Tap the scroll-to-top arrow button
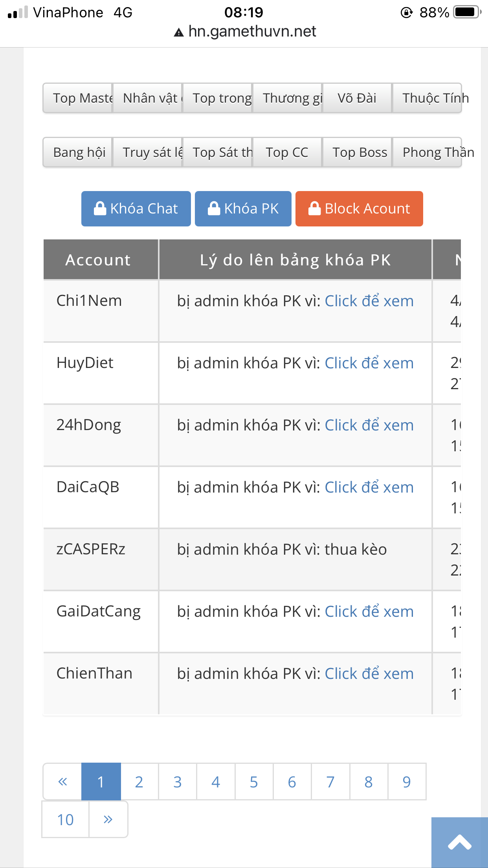 (459, 842)
